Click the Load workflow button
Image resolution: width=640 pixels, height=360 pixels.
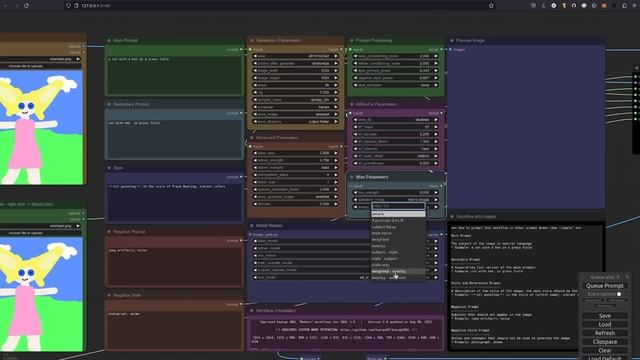[604, 324]
